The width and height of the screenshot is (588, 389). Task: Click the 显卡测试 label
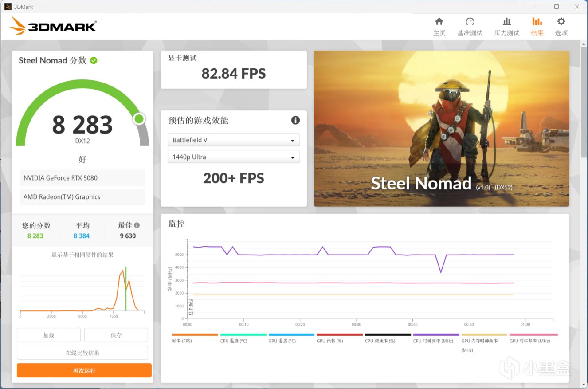[x=182, y=58]
